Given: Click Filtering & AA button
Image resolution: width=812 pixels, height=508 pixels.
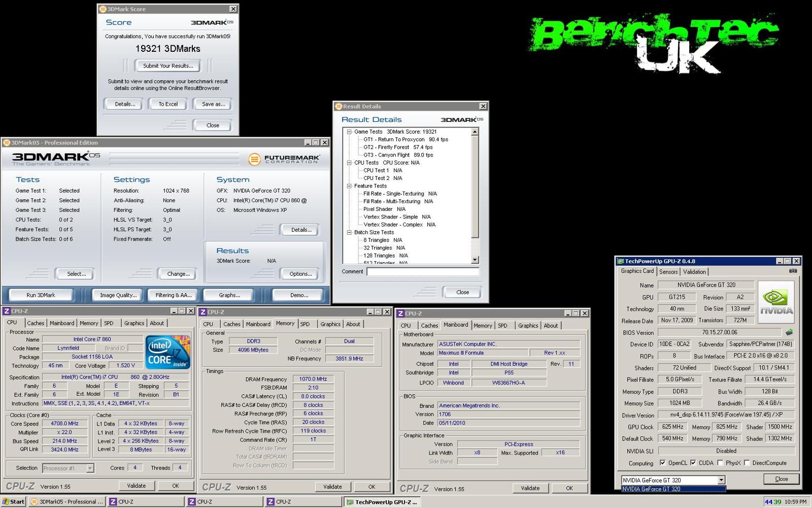Looking at the screenshot, I should tap(174, 295).
